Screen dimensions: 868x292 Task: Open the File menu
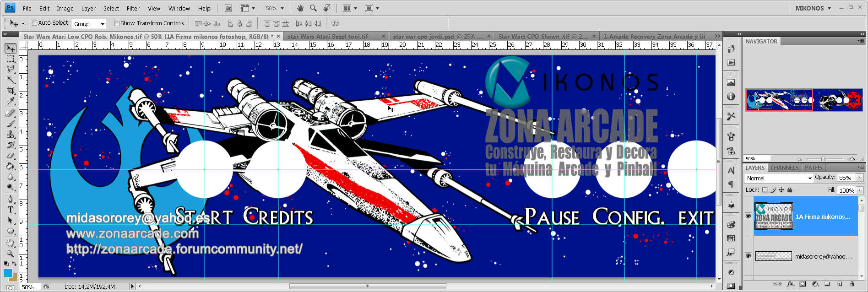(x=27, y=8)
